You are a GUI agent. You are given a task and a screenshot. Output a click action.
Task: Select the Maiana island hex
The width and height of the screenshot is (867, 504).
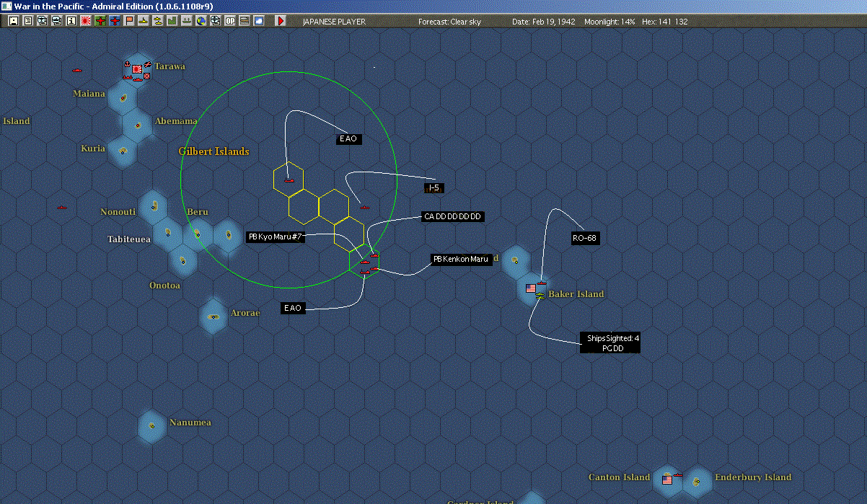pyautogui.click(x=123, y=97)
